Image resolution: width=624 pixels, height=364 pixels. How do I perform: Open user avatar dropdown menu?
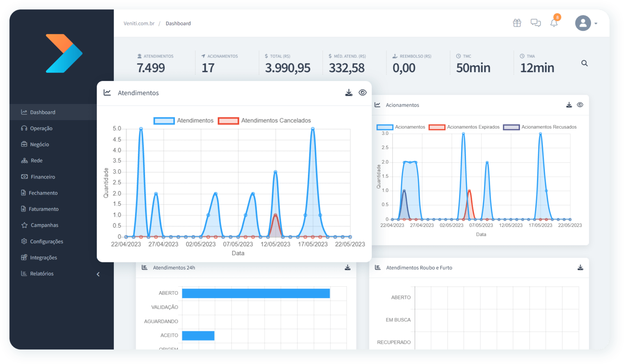tap(586, 23)
